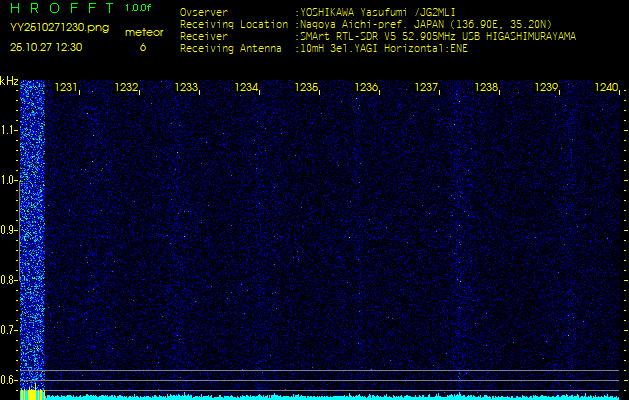The width and height of the screenshot is (629, 400).
Task: Select the 1234 time marker
Action: 247,88
